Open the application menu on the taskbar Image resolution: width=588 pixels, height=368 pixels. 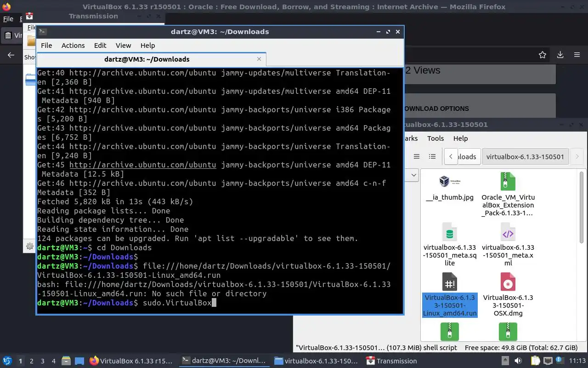coord(7,361)
